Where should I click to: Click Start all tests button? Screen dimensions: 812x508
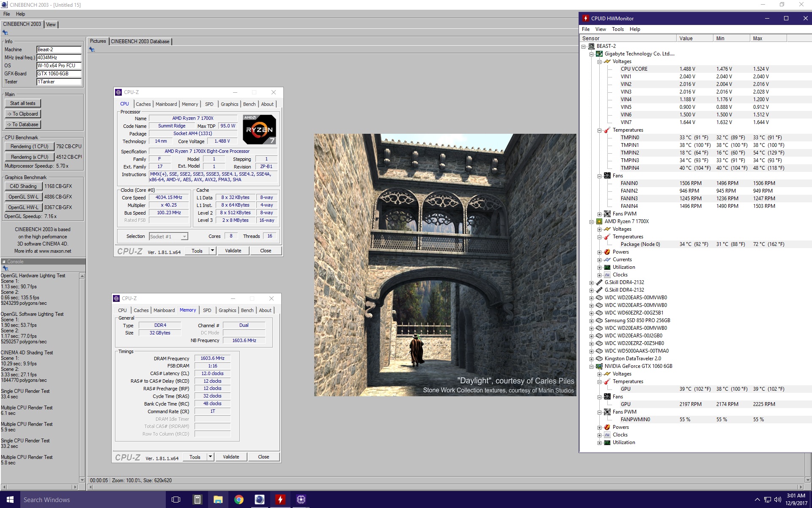[x=23, y=103]
